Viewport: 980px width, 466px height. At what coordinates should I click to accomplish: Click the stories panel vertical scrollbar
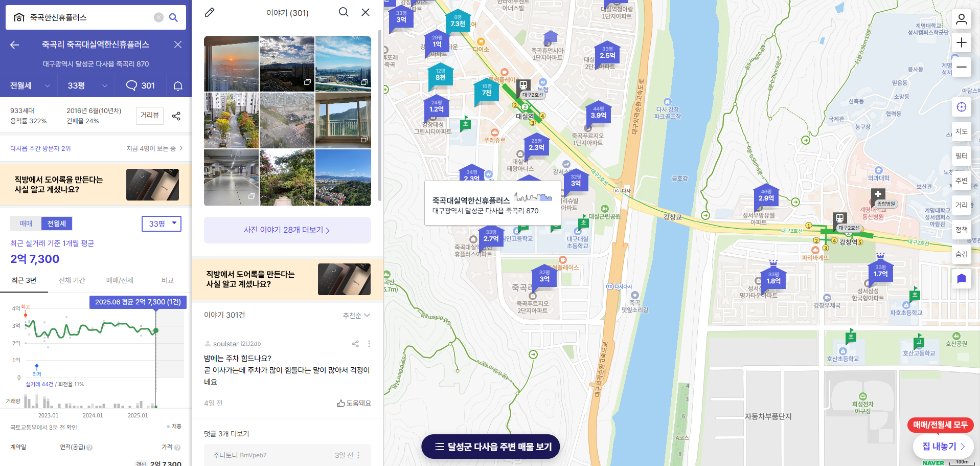coord(380,115)
